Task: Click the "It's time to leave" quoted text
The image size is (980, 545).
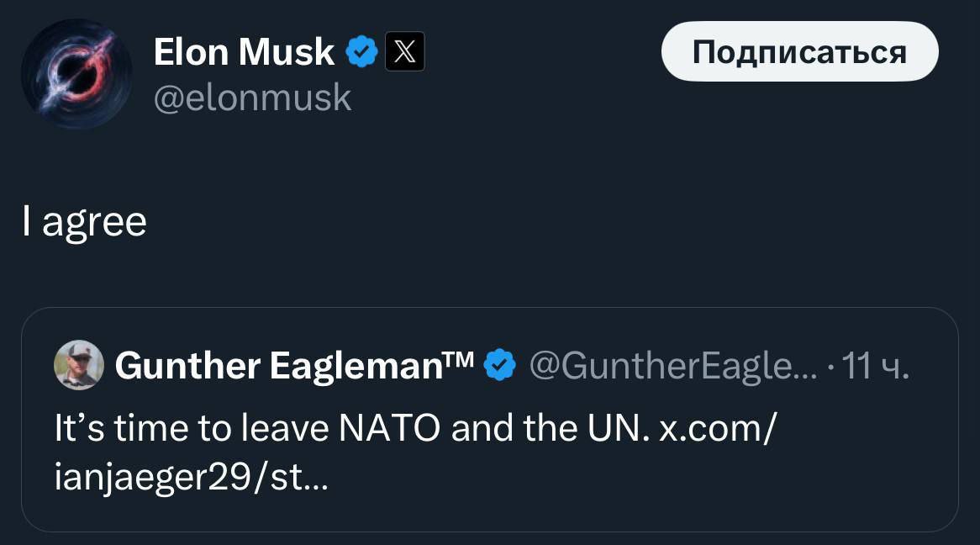Action: (x=192, y=429)
